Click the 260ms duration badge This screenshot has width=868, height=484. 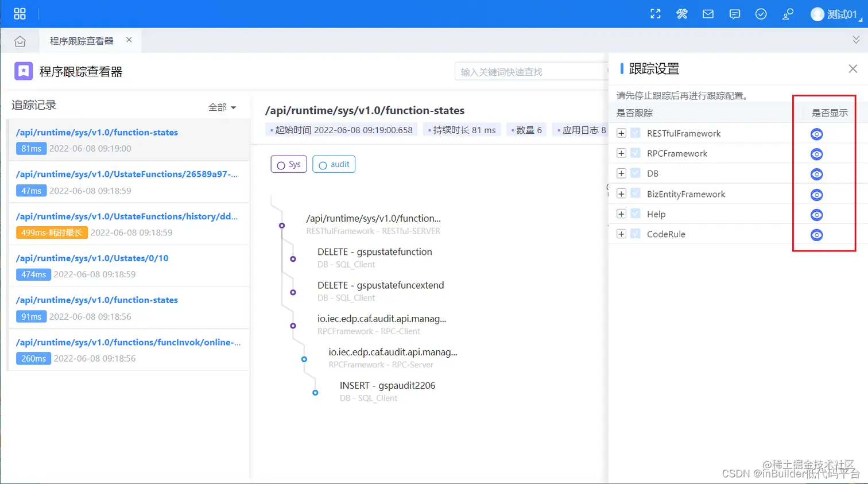coord(33,358)
